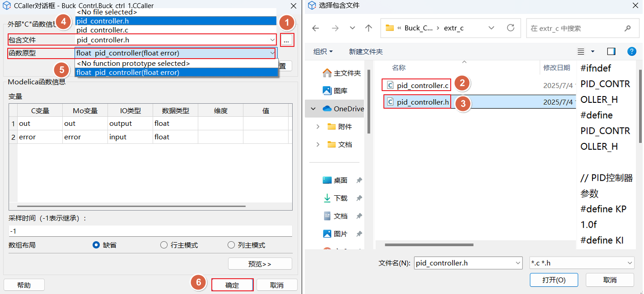This screenshot has width=644, height=294.
Task: Click the magnifier icon in search box
Action: pyautogui.click(x=628, y=28)
